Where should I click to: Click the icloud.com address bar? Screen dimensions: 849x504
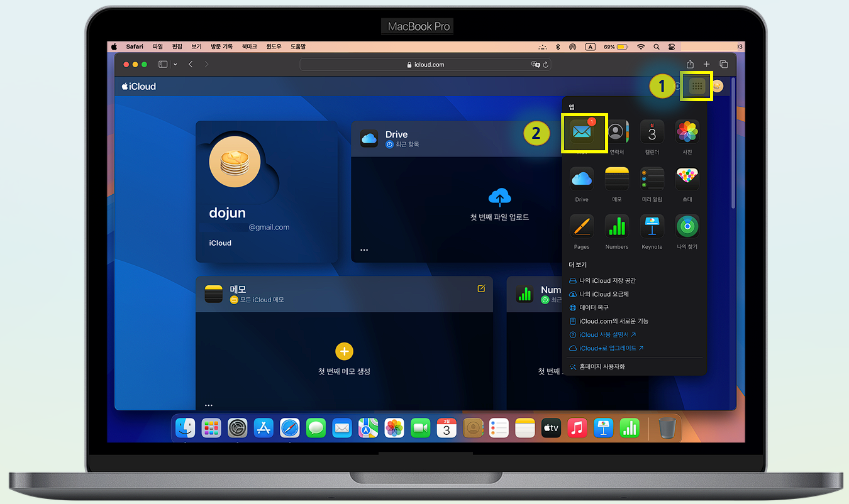tap(426, 64)
